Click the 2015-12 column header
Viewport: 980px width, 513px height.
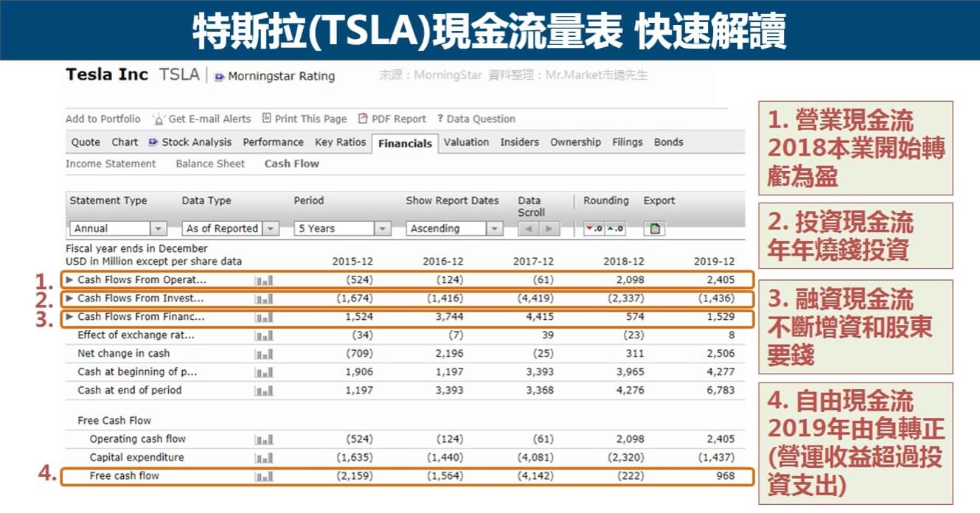[x=352, y=262]
